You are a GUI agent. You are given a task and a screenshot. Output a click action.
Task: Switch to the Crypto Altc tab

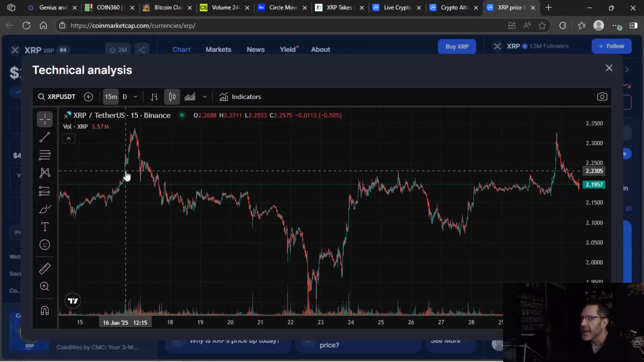pyautogui.click(x=454, y=7)
